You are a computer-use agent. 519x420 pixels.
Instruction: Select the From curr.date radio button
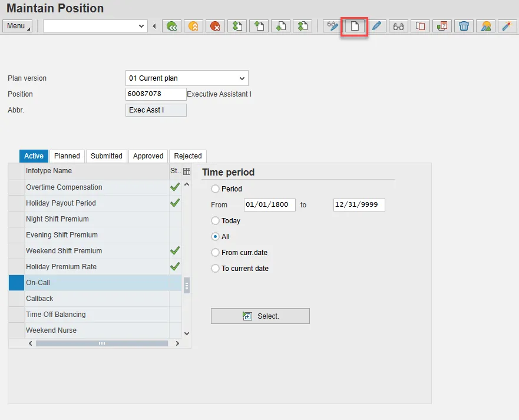point(215,252)
